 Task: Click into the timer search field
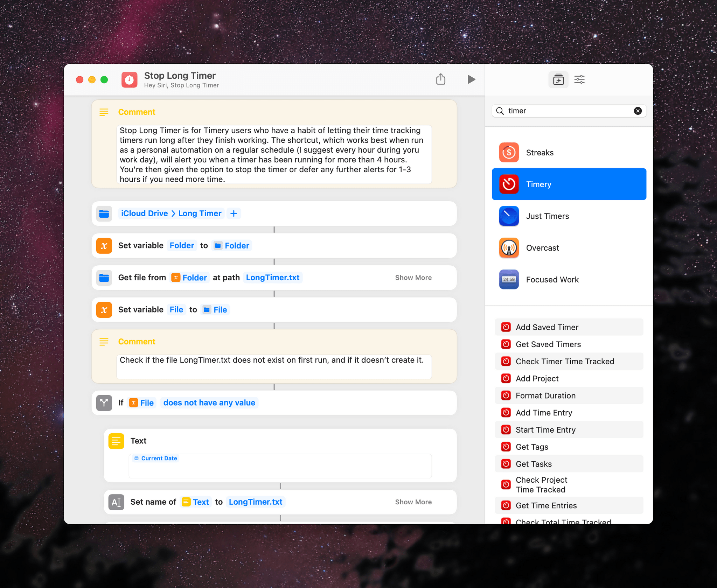[569, 111]
